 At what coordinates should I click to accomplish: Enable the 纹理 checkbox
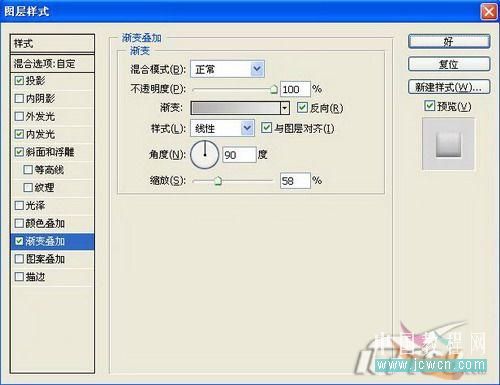coord(28,187)
